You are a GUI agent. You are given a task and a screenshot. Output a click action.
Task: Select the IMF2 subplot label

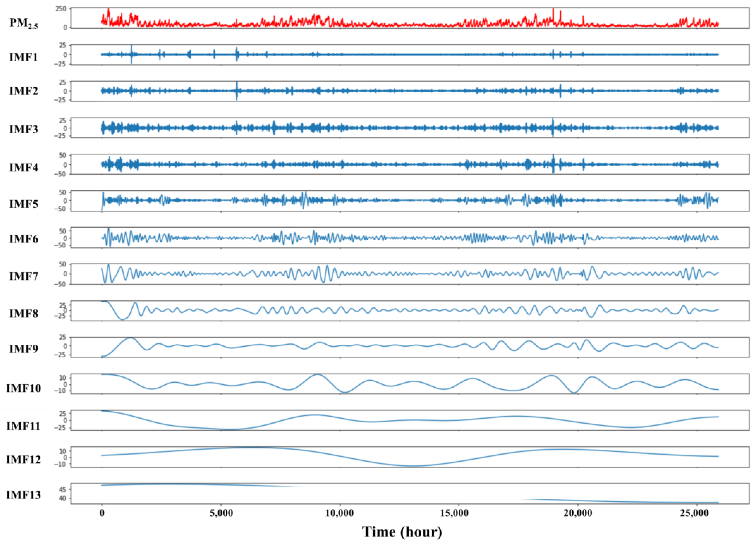click(23, 91)
